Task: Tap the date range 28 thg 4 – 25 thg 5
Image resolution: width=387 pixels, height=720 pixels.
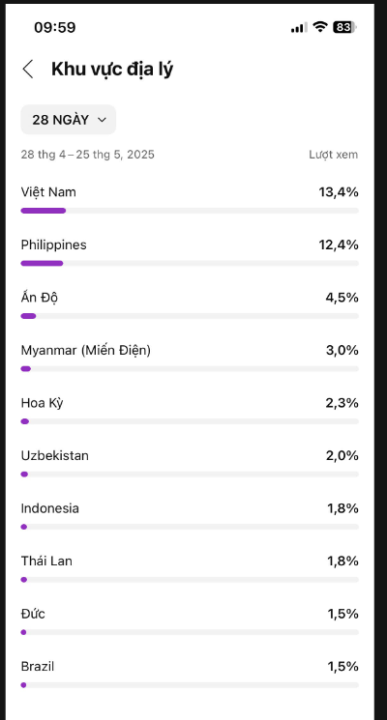Action: click(87, 155)
